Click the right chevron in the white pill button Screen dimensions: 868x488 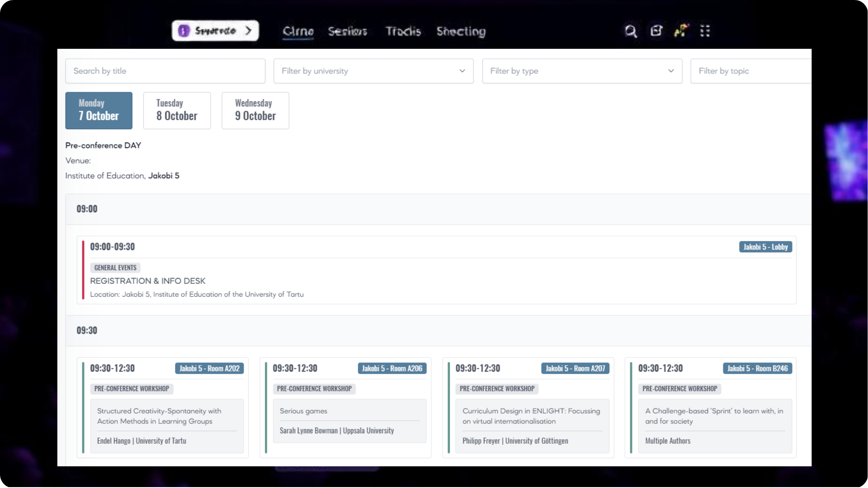point(248,31)
